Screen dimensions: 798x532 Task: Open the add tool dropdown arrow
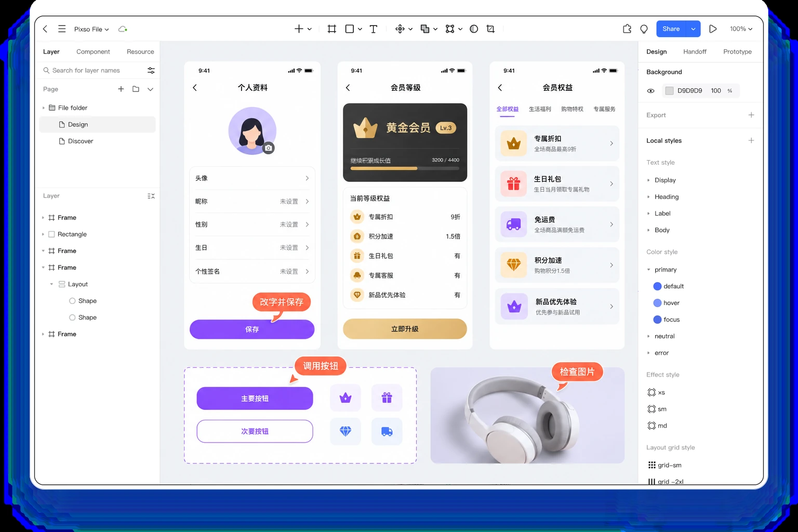coord(310,29)
